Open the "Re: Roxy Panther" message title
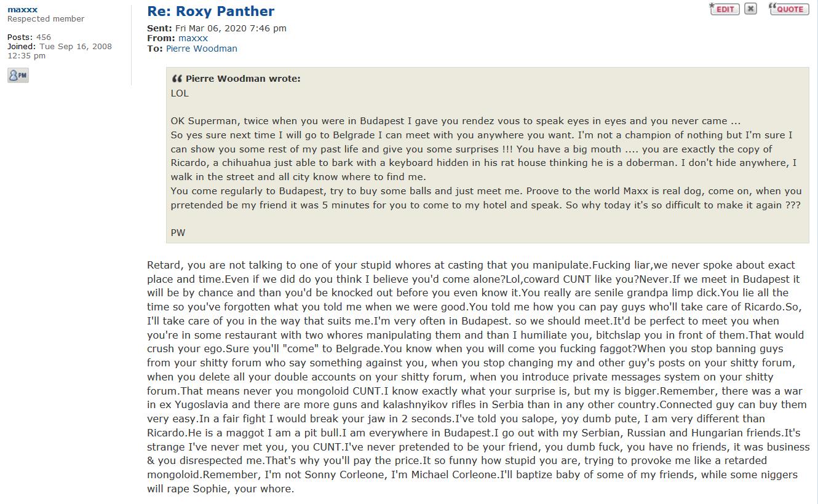Image resolution: width=818 pixels, height=504 pixels. (x=210, y=11)
